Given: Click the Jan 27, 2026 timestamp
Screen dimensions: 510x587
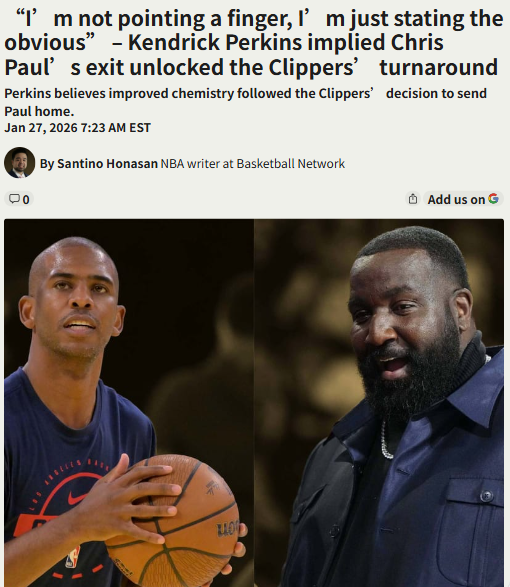Looking at the screenshot, I should 78,128.
